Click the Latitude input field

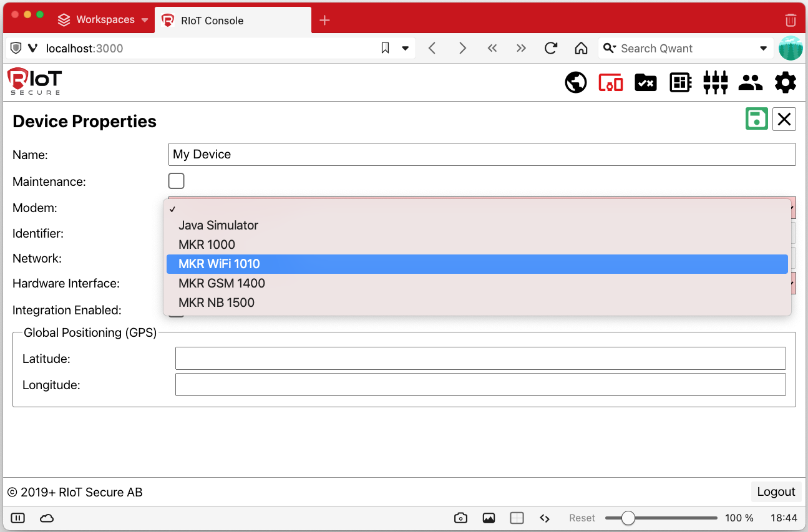coord(480,359)
